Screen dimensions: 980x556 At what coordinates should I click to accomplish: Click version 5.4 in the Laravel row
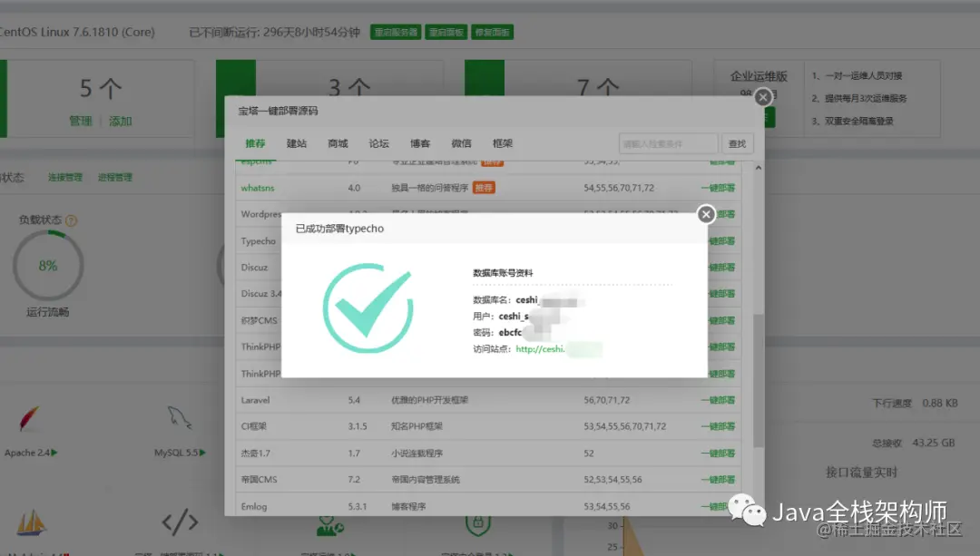355,400
